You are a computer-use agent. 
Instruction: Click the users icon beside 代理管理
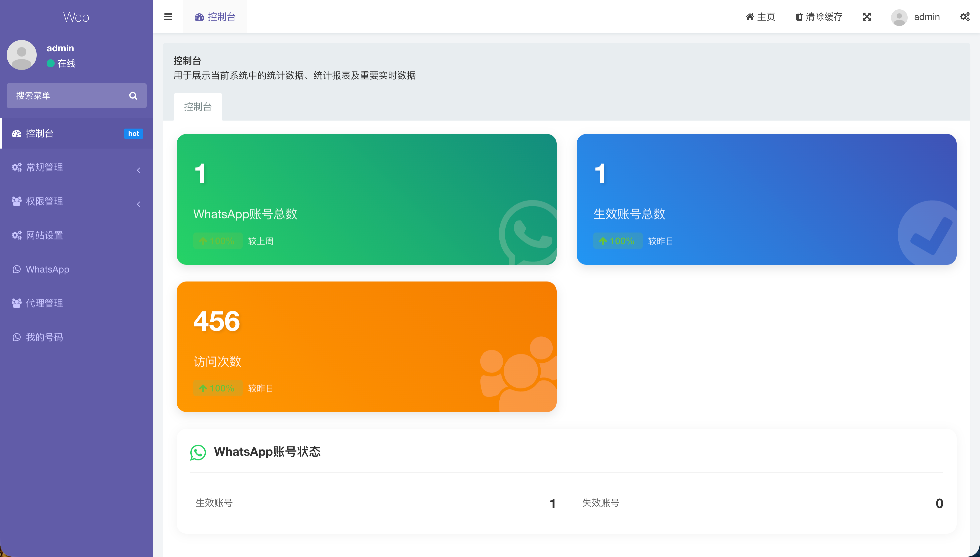click(x=16, y=303)
